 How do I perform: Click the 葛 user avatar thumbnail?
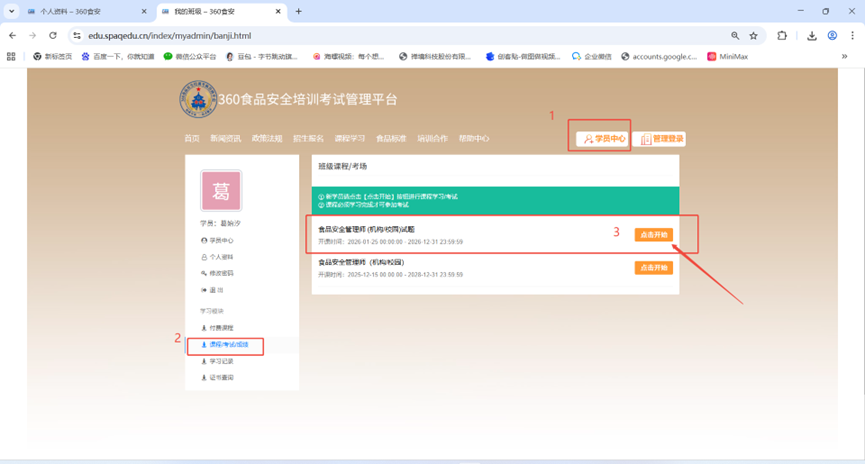pos(221,191)
